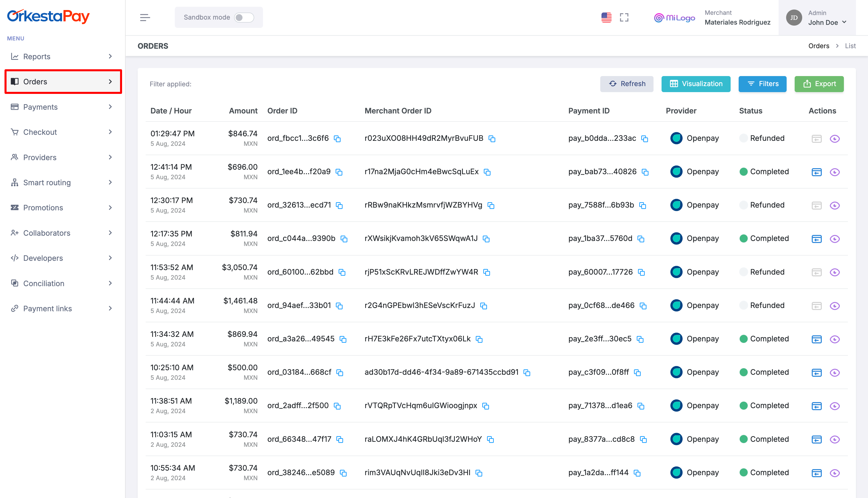This screenshot has width=868, height=498.
Task: Click the Completed status of ord_38246...e5089
Action: click(764, 473)
